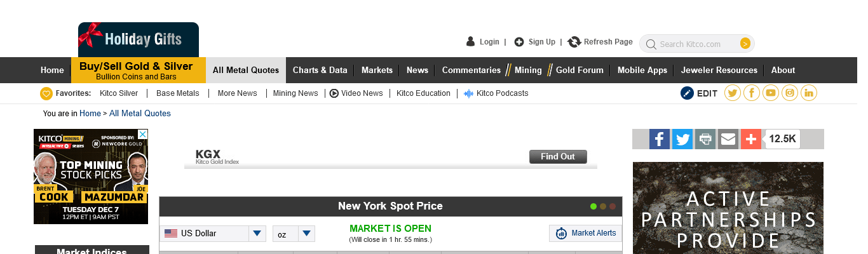
Task: Open the Market Alerts button
Action: (x=585, y=233)
